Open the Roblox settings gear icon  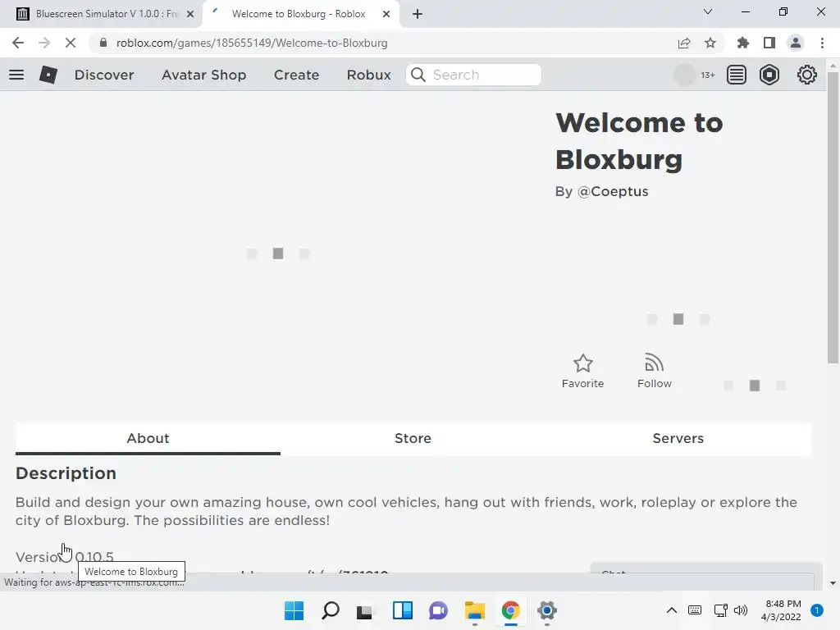pos(807,75)
